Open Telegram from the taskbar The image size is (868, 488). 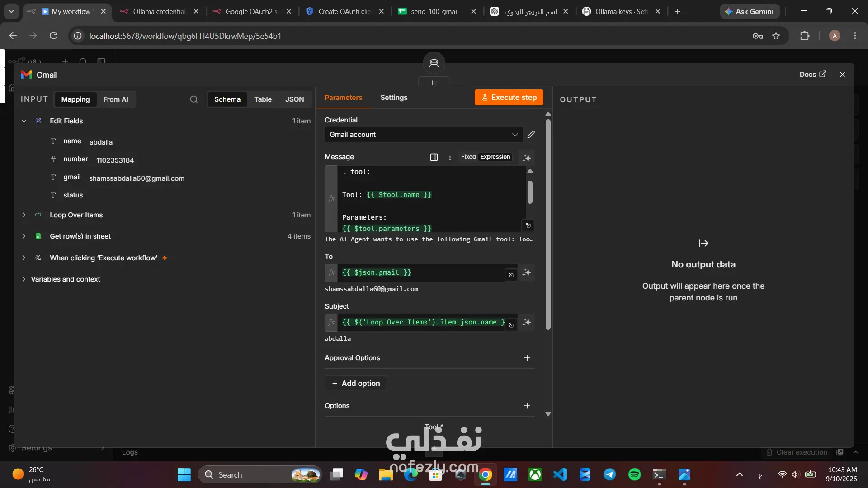(x=610, y=474)
